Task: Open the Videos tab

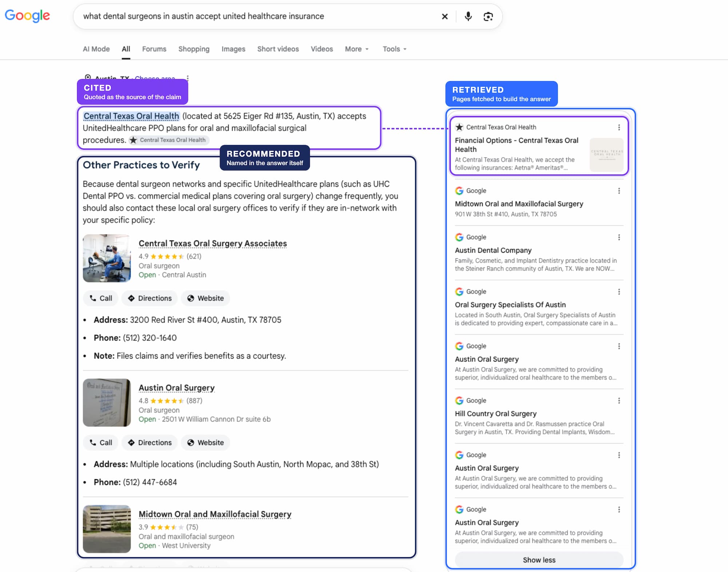Action: click(x=322, y=49)
